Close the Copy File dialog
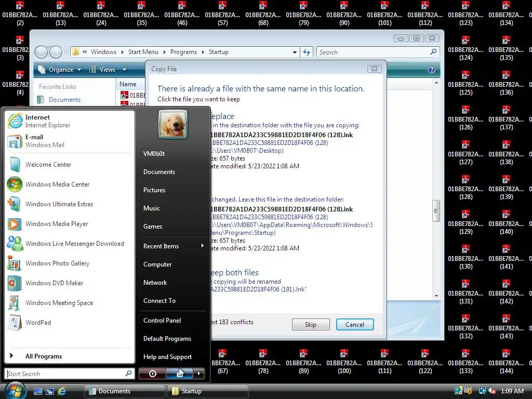 (x=374, y=69)
